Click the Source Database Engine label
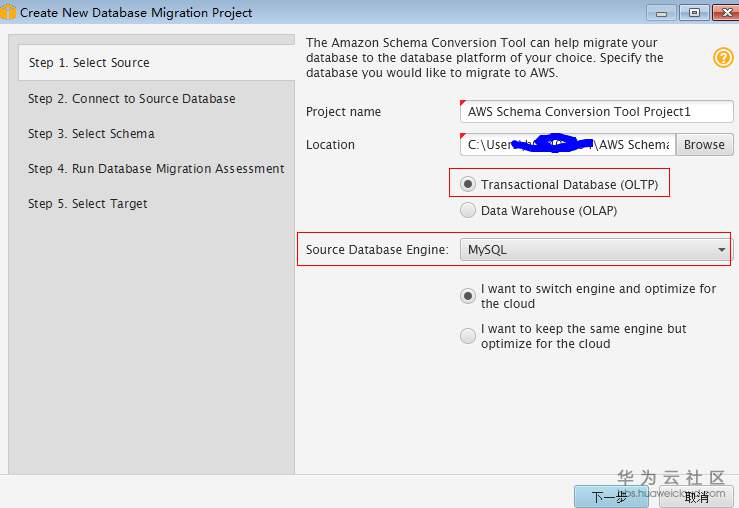 [377, 250]
